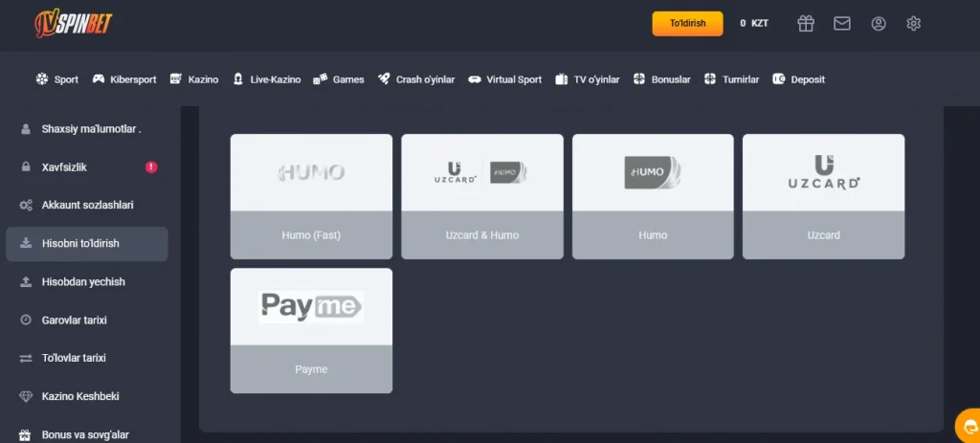Open Akkaunt sozlashlari in the sidebar
Viewport: 980px width, 443px height.
(x=87, y=206)
